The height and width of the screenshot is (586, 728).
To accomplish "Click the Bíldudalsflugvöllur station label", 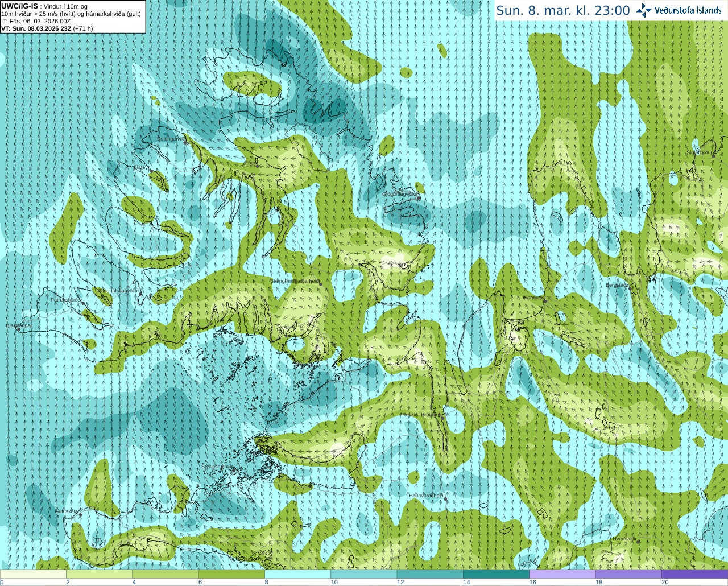I will (x=118, y=290).
